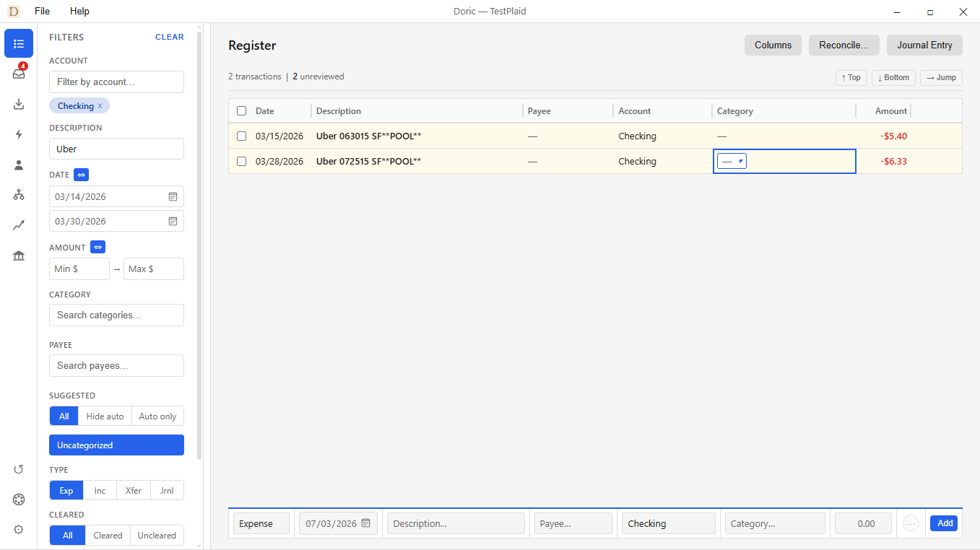Click the Max $ amount field
The image size is (980, 550).
tap(154, 269)
